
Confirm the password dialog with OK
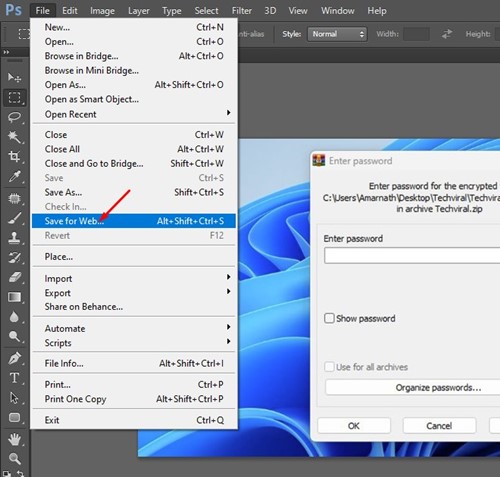pyautogui.click(x=354, y=426)
